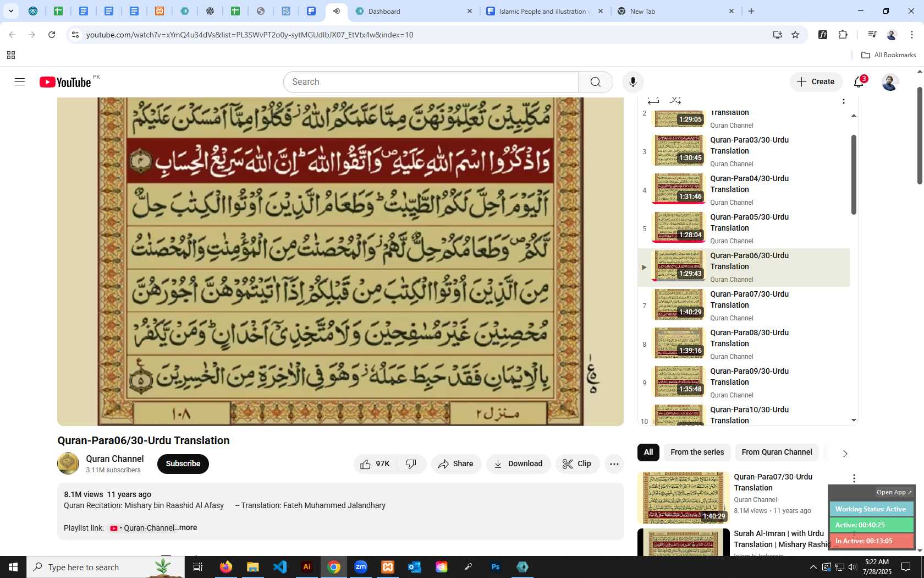Screen dimensions: 924x578
Task: Play Quran-Para08/30 from playlist
Action: (744, 344)
